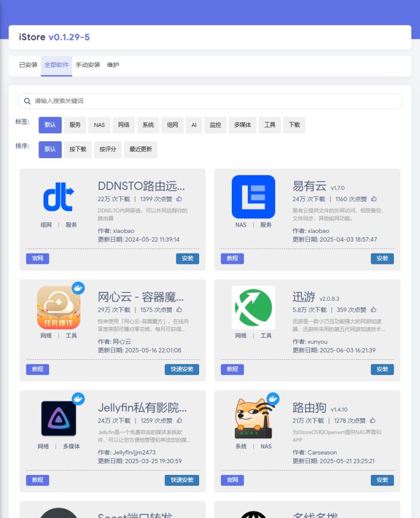Open 官网 link for DDNSTO
The image size is (420, 518).
(37, 258)
